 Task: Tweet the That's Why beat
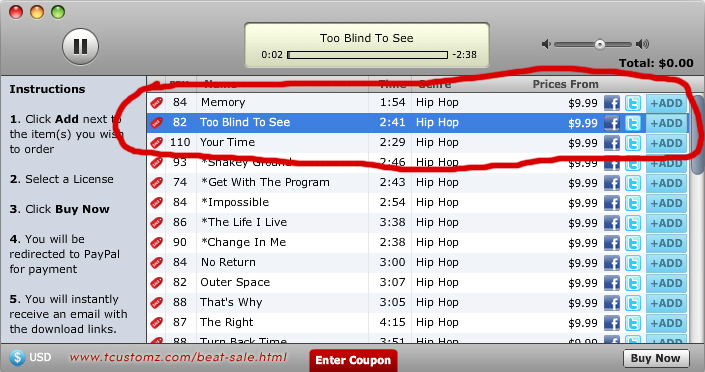(633, 303)
